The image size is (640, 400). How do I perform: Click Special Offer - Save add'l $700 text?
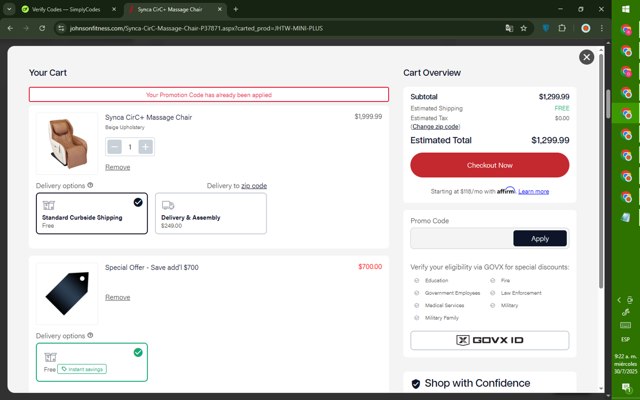click(x=152, y=267)
